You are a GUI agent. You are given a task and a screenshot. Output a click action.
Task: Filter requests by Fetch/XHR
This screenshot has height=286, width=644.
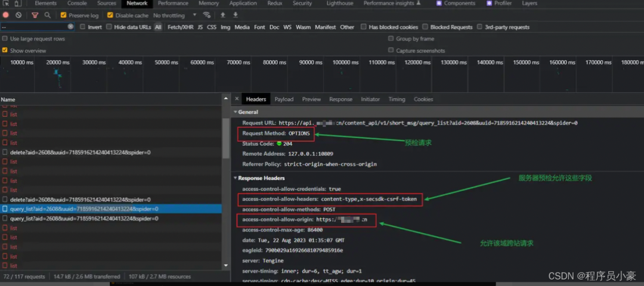click(x=180, y=27)
